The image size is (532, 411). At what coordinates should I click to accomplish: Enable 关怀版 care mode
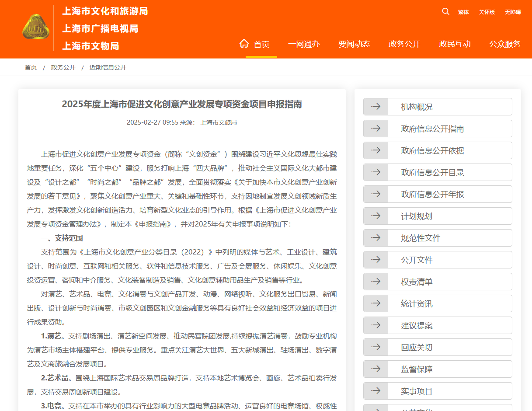pyautogui.click(x=487, y=12)
